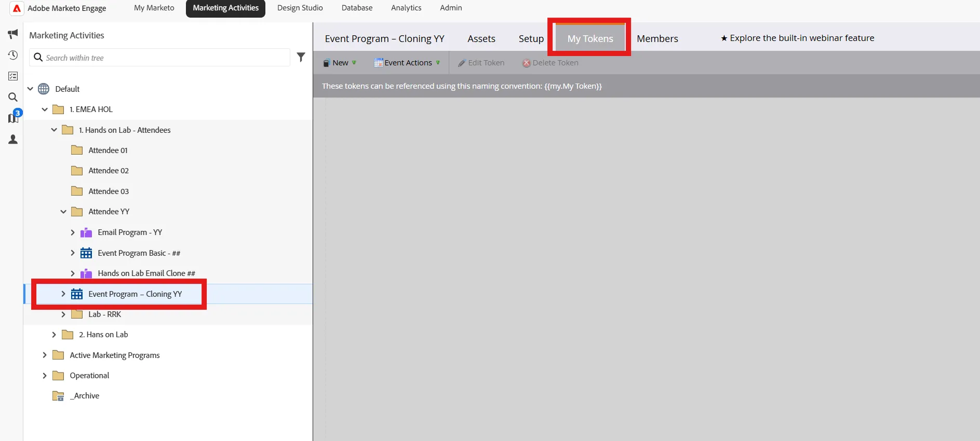This screenshot has height=441, width=980.
Task: Click the token naming convention info text
Action: [462, 86]
